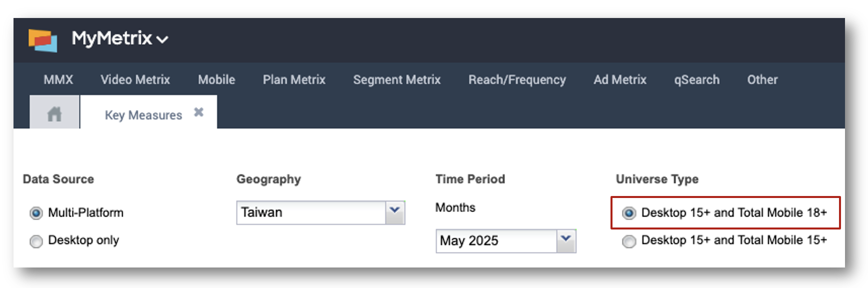Open the Time Period month dropdown arrow
Image resolution: width=868 pixels, height=288 pixels.
566,241
